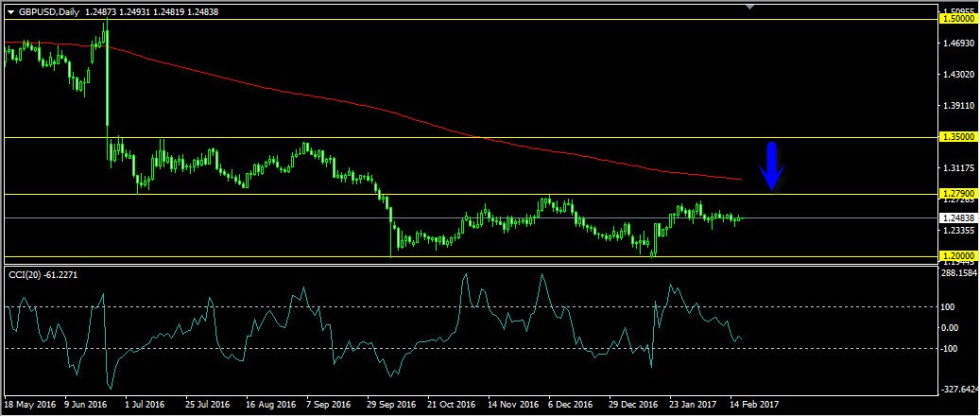Click the 9 Jun 2016 date label
The height and width of the screenshot is (417, 980).
click(88, 405)
